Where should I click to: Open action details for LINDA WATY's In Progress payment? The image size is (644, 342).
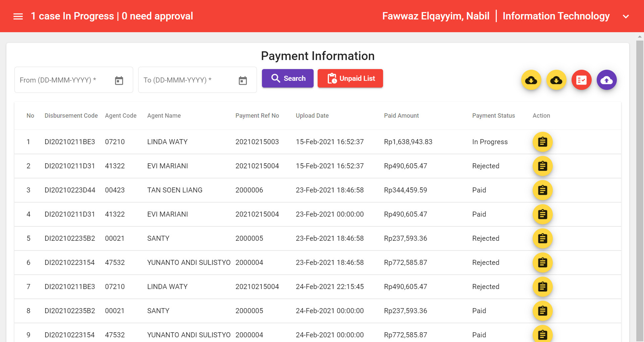542,141
